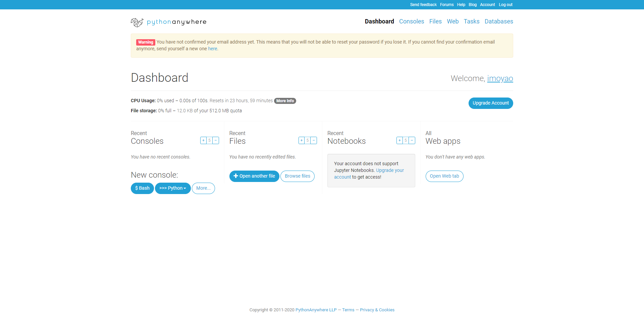Viewport: 644px width, 313px height.
Task: Click 'You don't have any web apps.' text
Action: point(455,157)
